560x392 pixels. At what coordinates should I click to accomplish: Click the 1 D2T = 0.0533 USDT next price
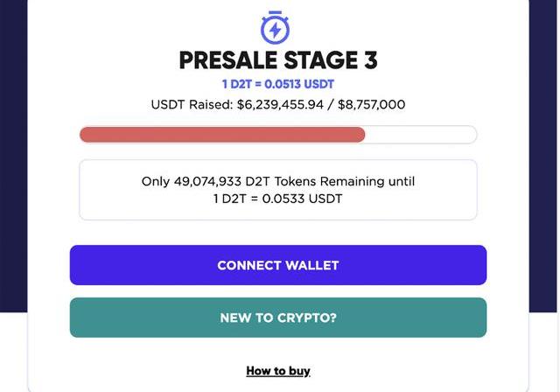tap(278, 199)
